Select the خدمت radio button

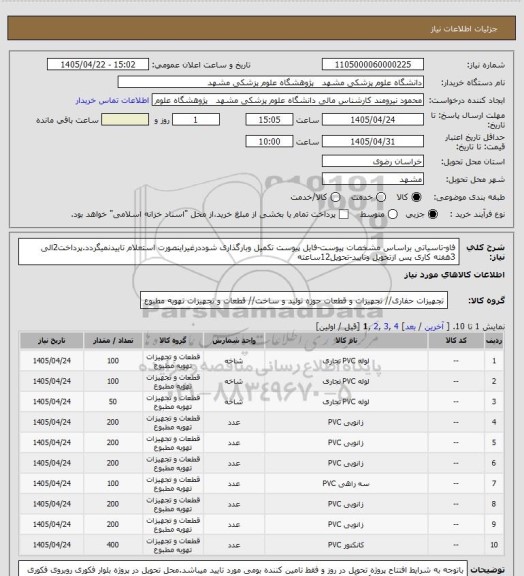[x=381, y=197]
